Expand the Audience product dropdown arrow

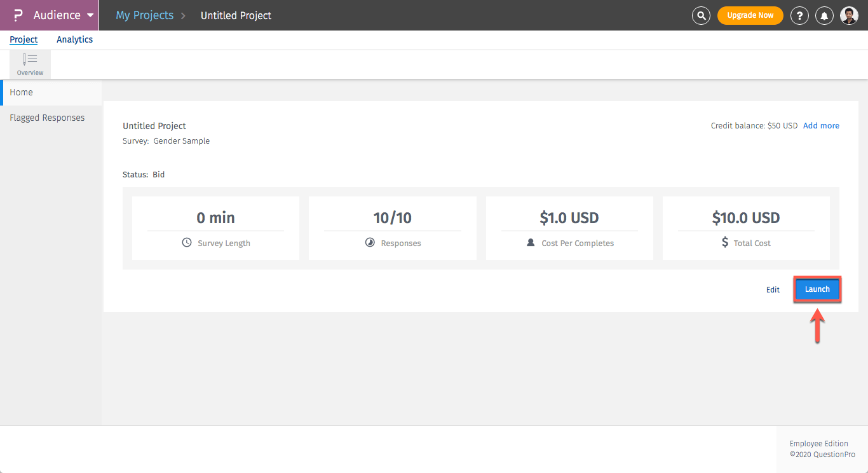[90, 15]
